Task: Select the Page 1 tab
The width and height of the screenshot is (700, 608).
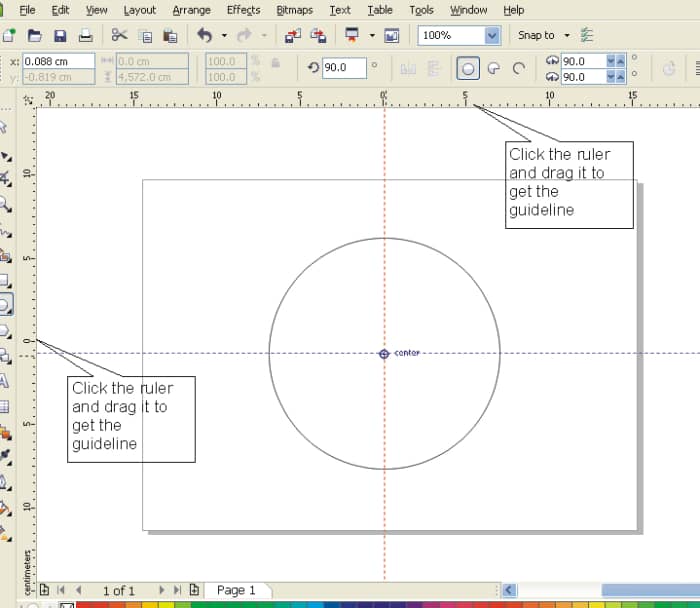Action: 237,590
